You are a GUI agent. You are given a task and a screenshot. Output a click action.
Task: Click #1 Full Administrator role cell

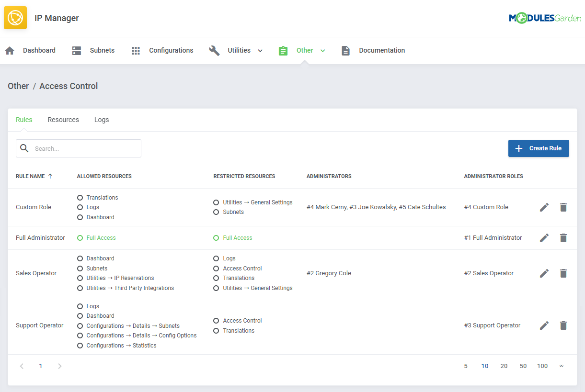point(493,238)
